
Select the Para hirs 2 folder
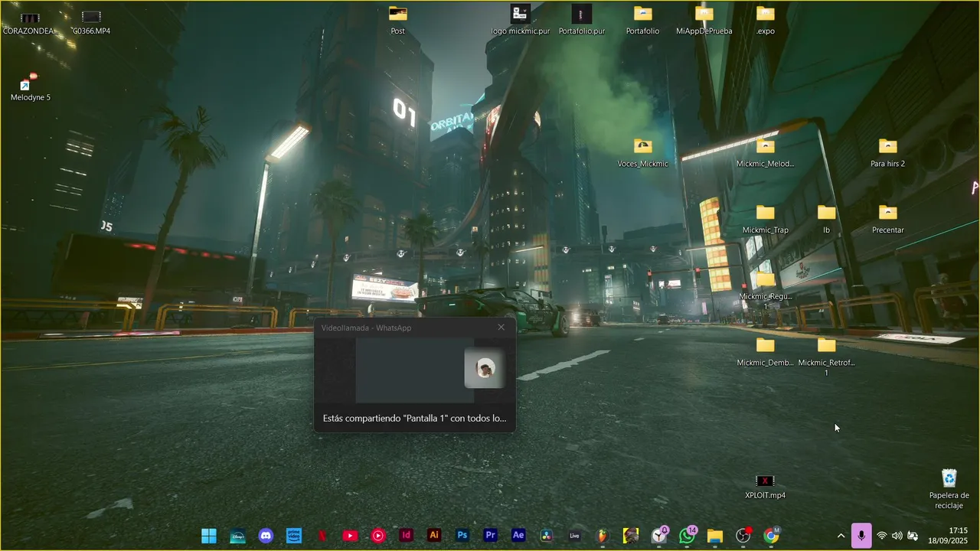click(888, 153)
